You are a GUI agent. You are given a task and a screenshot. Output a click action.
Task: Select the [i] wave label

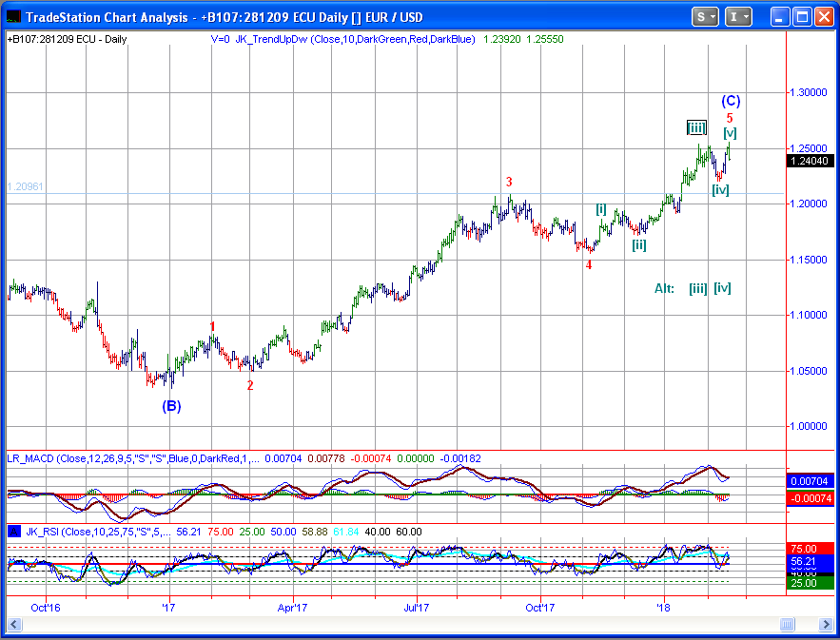[601, 209]
